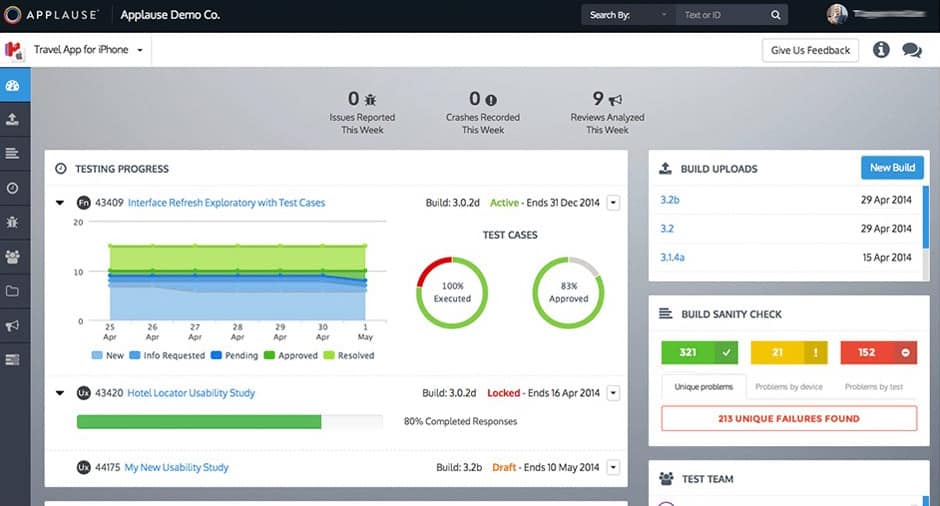This screenshot has height=506, width=940.
Task: Open the info circle icon
Action: (881, 50)
